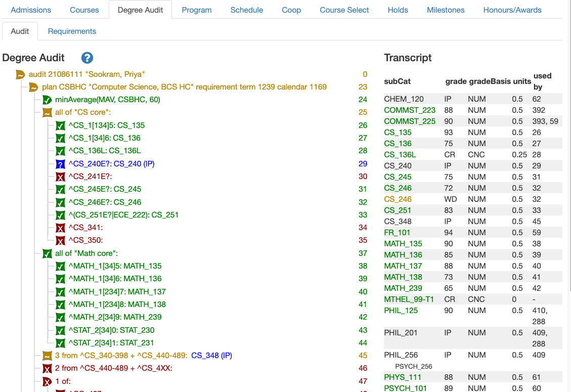
Task: Click the green checkmark beside 'all of Math core'
Action: (47, 253)
